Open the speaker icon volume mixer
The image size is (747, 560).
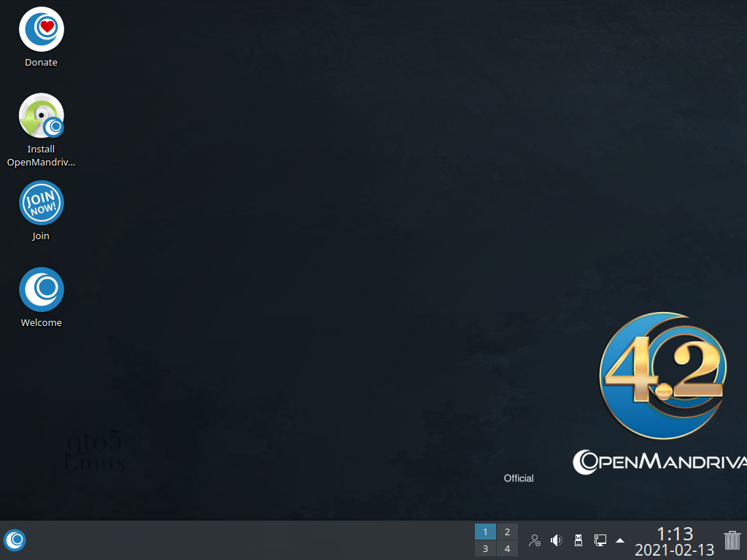pos(556,540)
